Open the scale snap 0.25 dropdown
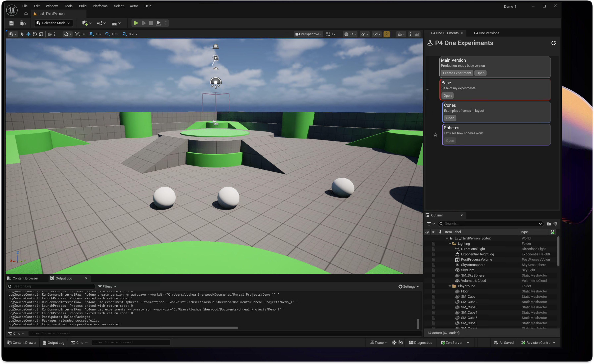 tap(133, 34)
